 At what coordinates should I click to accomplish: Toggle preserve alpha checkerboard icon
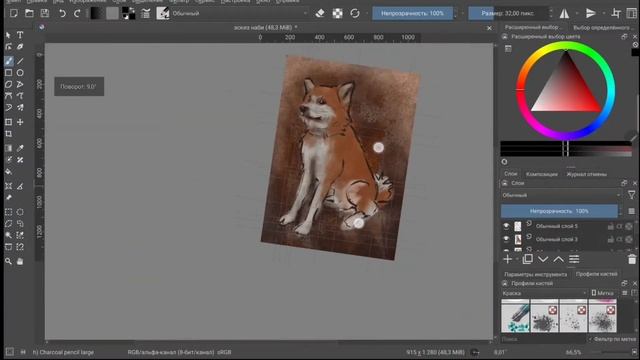(338, 13)
